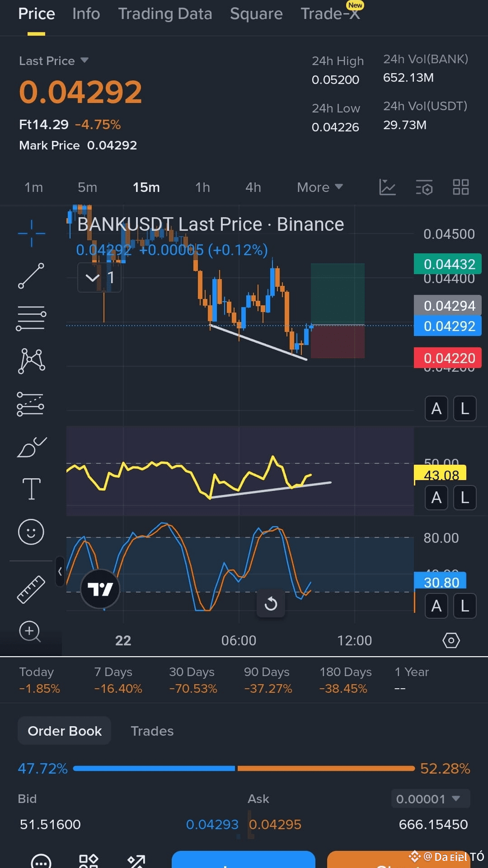This screenshot has width=488, height=868.
Task: Switch chart to 1h timeframe
Action: 202,187
